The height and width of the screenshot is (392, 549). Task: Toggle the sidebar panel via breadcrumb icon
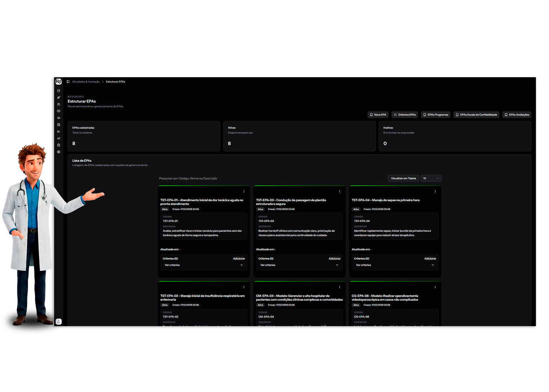68,82
